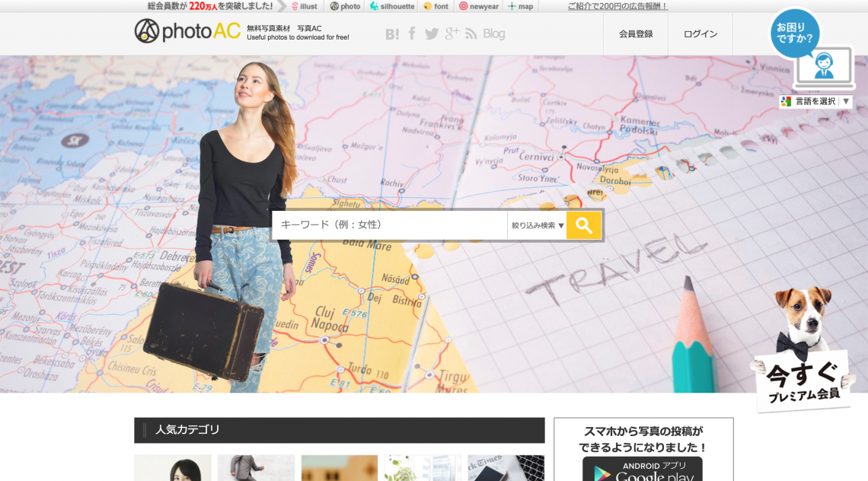Open the ご紹介で200円の広告報酬 link
The image size is (868, 481).
coord(617,6)
